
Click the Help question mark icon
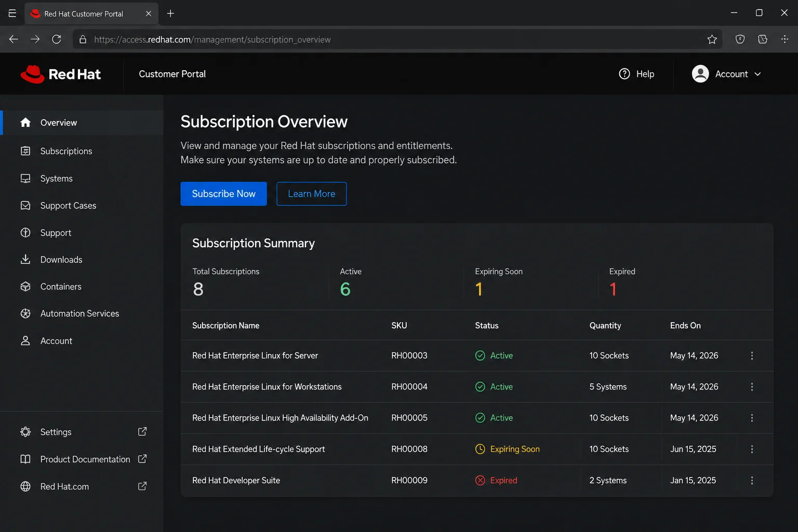(624, 74)
